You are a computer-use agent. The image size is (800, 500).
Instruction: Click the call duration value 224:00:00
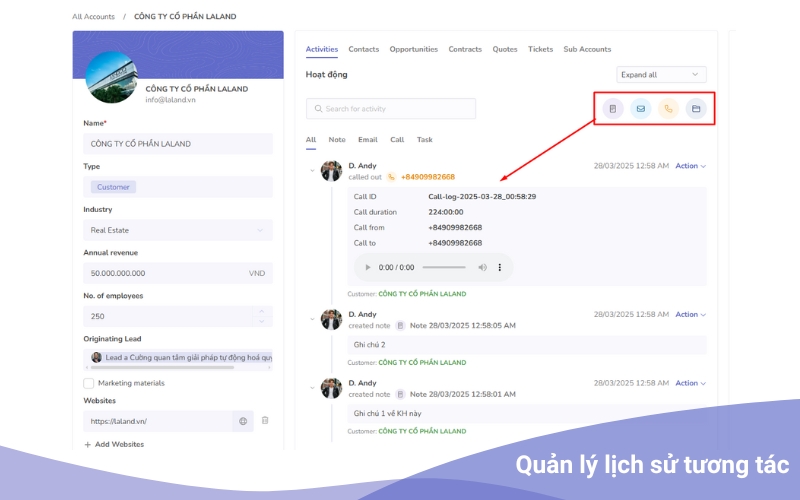click(x=446, y=212)
